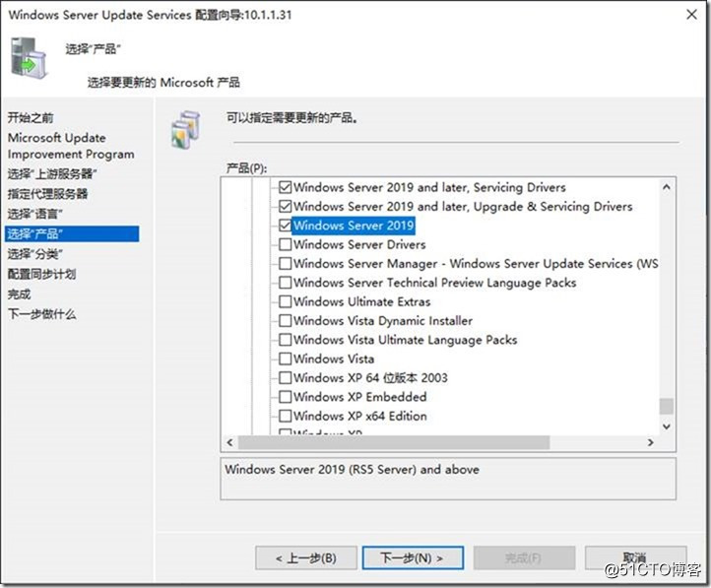711x588 pixels.
Task: Click the 取消 cancel button
Action: pyautogui.click(x=636, y=557)
